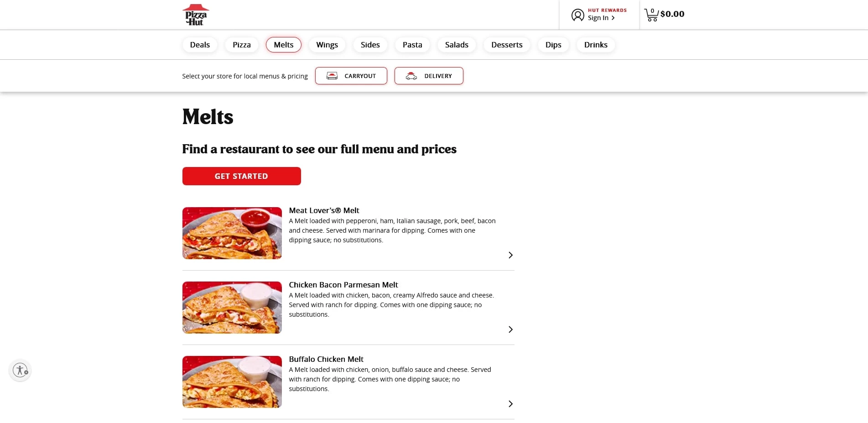The width and height of the screenshot is (868, 423).
Task: Open the shopping cart
Action: pyautogui.click(x=651, y=14)
